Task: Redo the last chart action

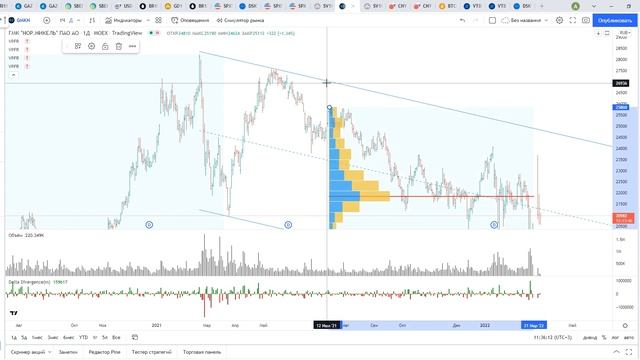Action: [475, 20]
